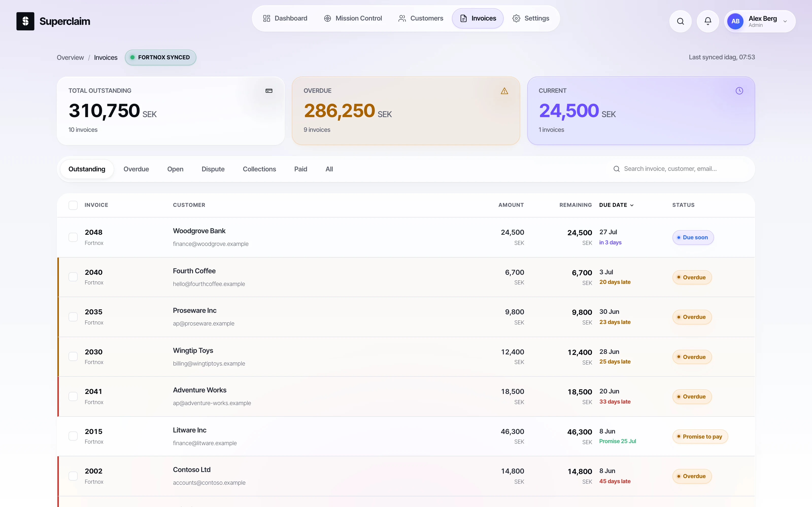Click the Overdue warning triangle icon
The image size is (812, 507).
[504, 90]
